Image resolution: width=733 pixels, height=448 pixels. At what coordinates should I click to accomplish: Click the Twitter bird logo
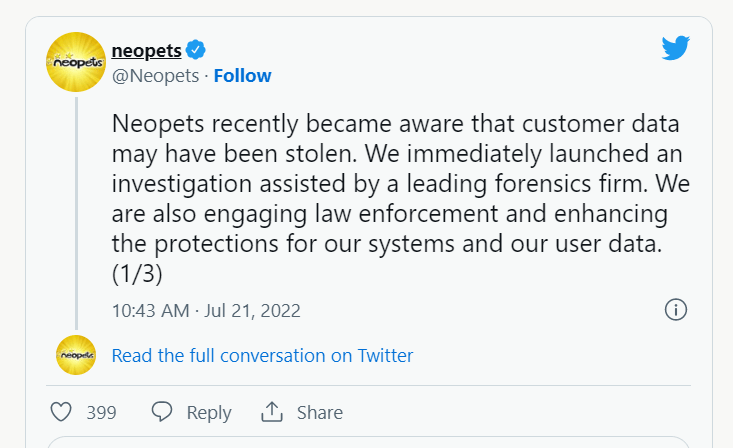[x=676, y=48]
